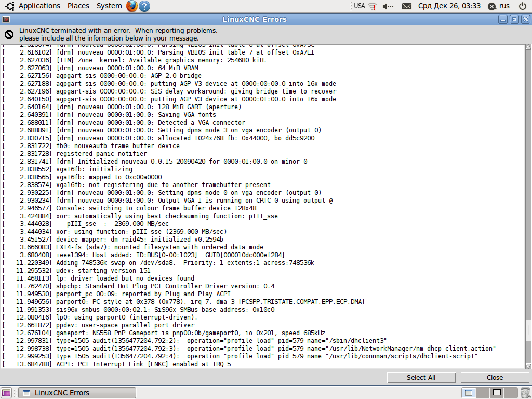Click the scrollbar down arrow
This screenshot has height=399, width=532.
click(528, 366)
